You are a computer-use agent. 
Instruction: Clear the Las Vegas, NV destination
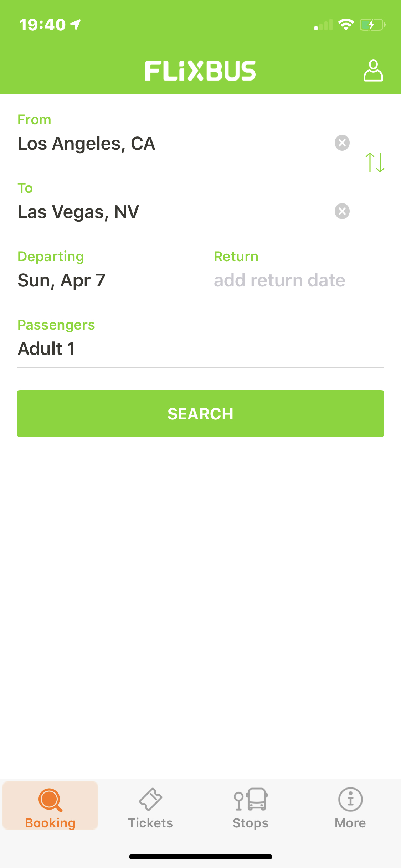coord(342,211)
